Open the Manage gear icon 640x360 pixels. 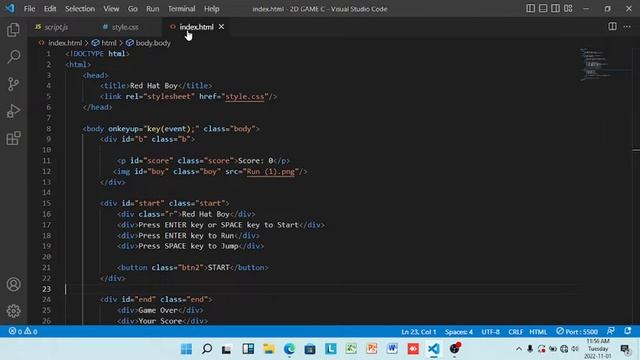click(13, 311)
